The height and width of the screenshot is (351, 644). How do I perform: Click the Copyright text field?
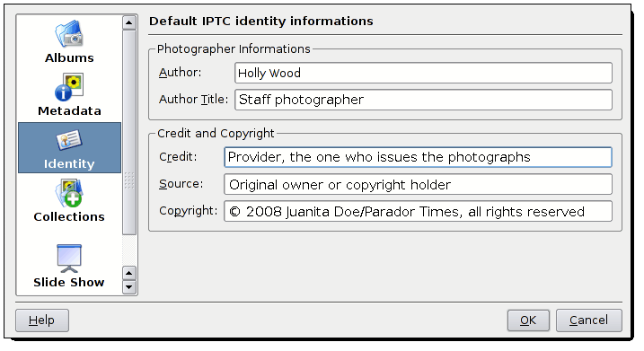coord(418,211)
